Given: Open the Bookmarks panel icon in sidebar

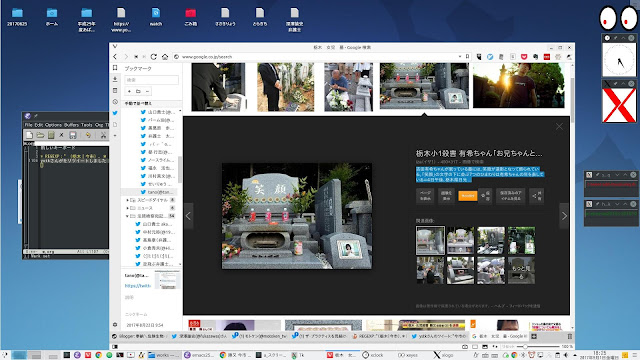Looking at the screenshot, I should (115, 68).
